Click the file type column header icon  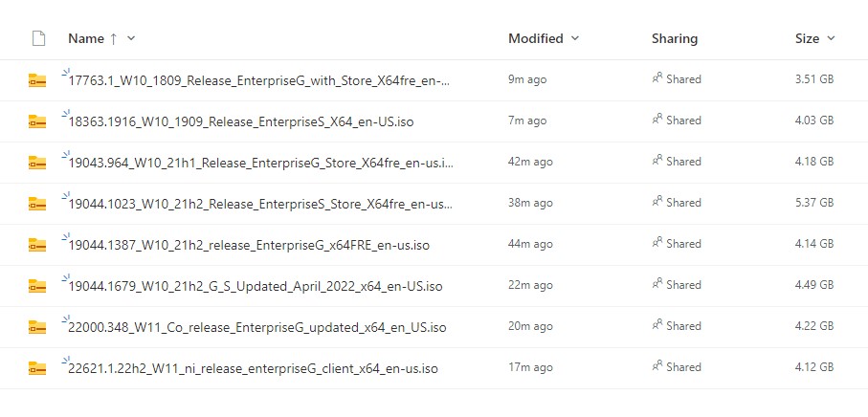(38, 39)
